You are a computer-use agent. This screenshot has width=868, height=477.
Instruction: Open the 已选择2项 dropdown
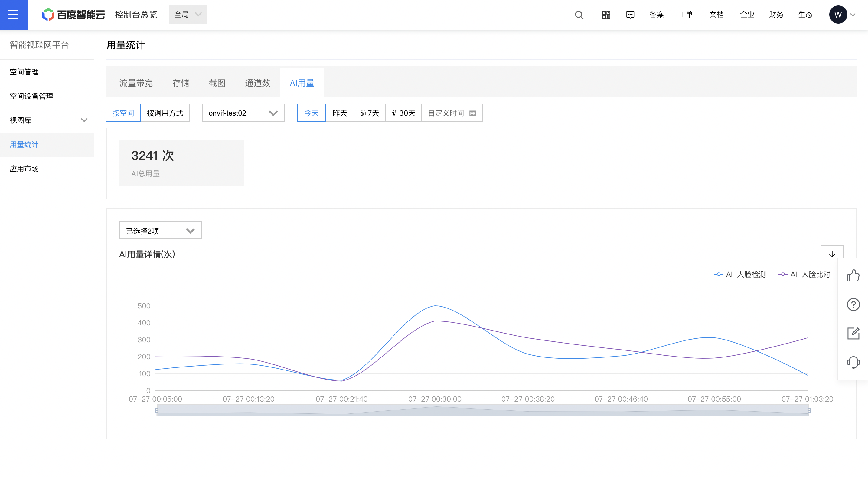click(x=160, y=231)
